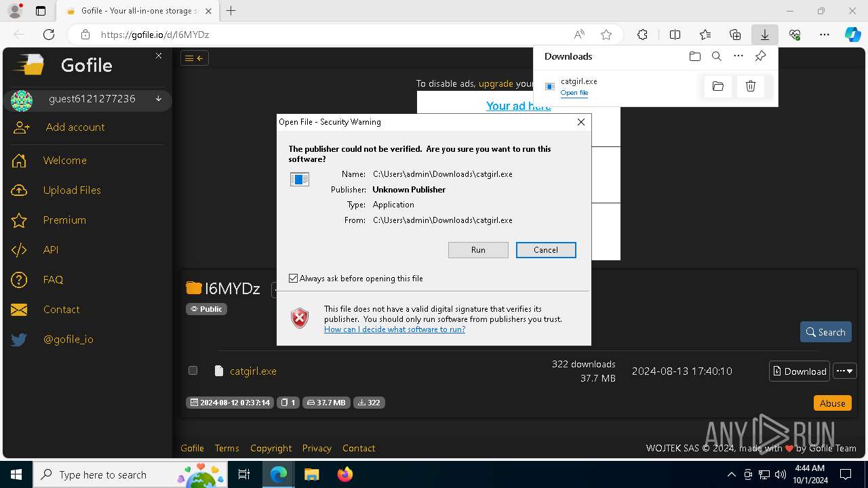Image resolution: width=868 pixels, height=488 pixels.
Task: Click the Download button for catgirl.exe
Action: click(x=800, y=371)
